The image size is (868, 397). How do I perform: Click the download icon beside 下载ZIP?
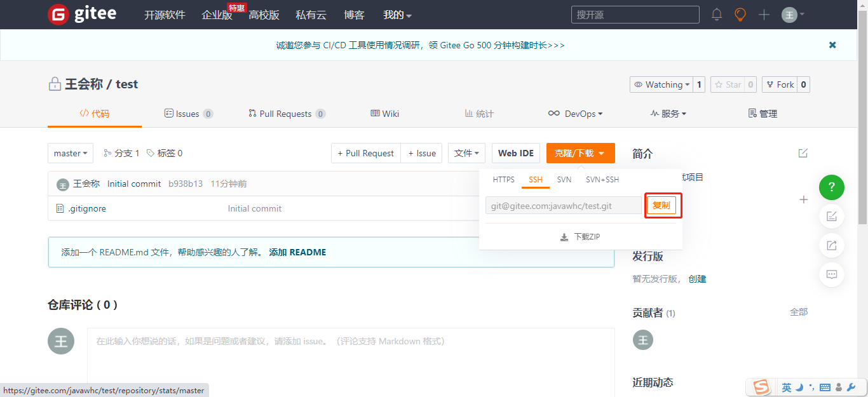pyautogui.click(x=564, y=237)
